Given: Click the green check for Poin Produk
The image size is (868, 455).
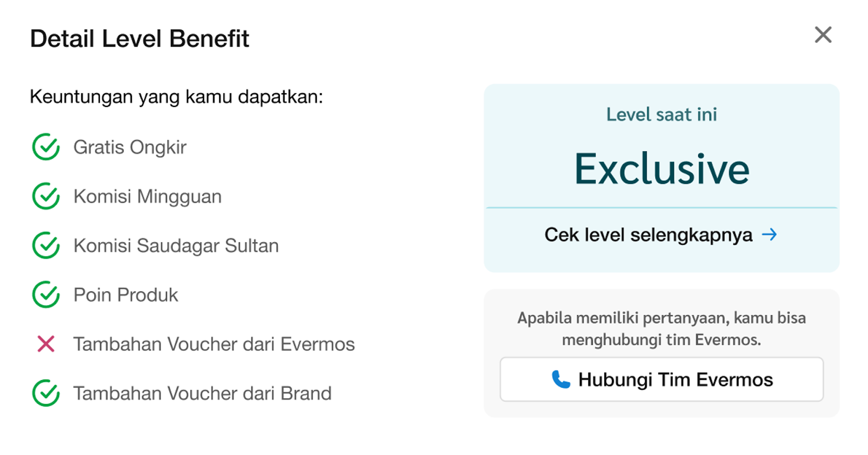Looking at the screenshot, I should coord(46,294).
